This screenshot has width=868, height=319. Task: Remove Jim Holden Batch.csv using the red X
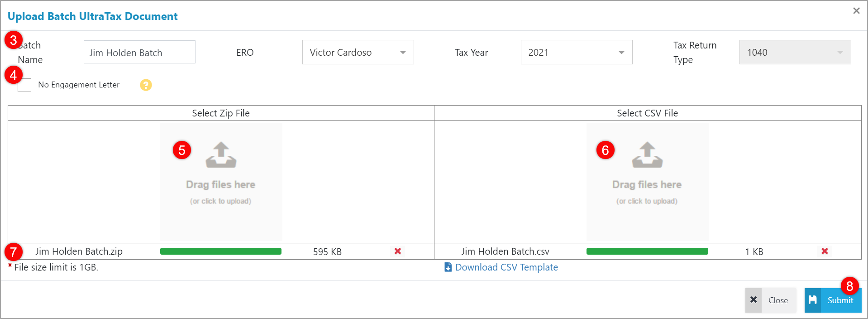[825, 251]
